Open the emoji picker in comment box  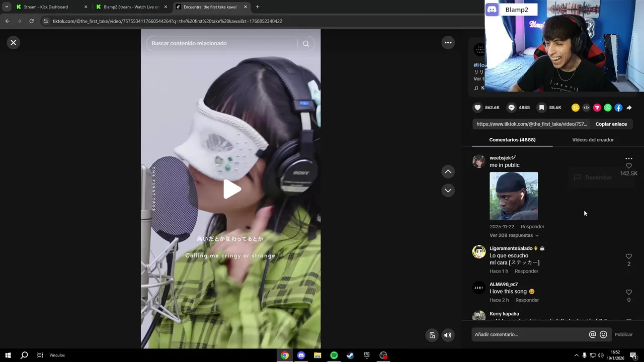pos(603,334)
